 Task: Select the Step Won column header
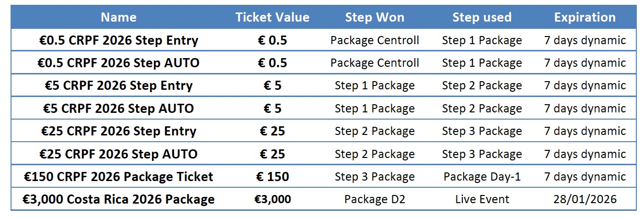[375, 18]
